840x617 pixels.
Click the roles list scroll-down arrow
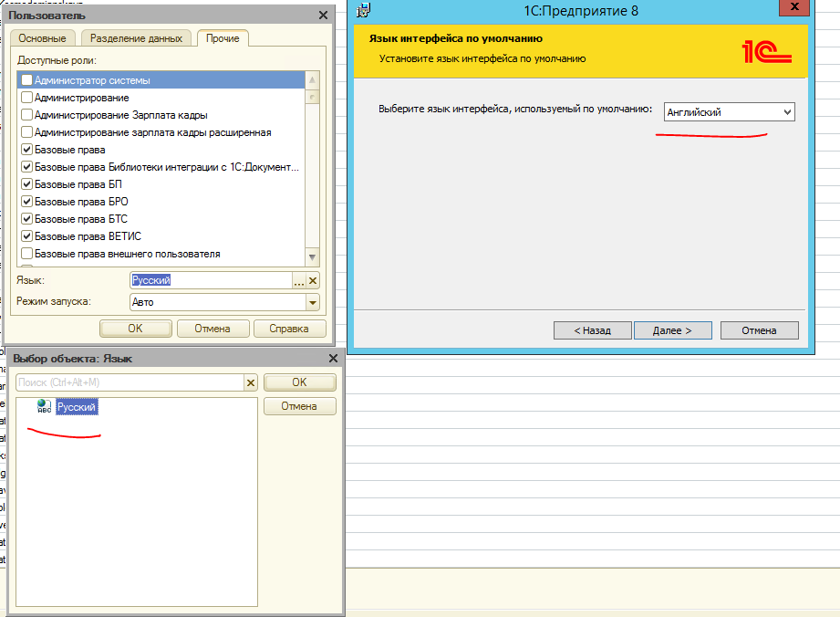coord(312,257)
